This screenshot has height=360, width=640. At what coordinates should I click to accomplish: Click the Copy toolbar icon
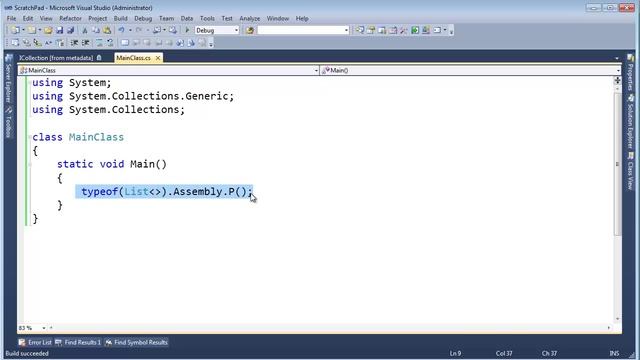pyautogui.click(x=96, y=30)
